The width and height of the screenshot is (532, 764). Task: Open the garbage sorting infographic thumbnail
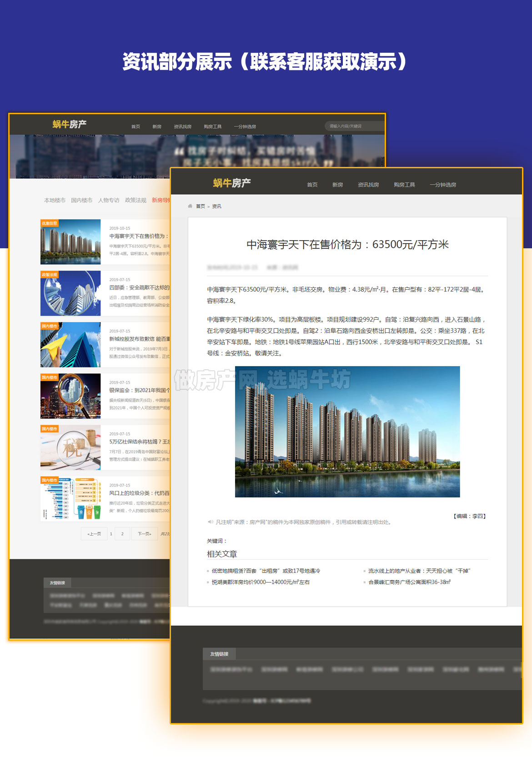tap(70, 499)
